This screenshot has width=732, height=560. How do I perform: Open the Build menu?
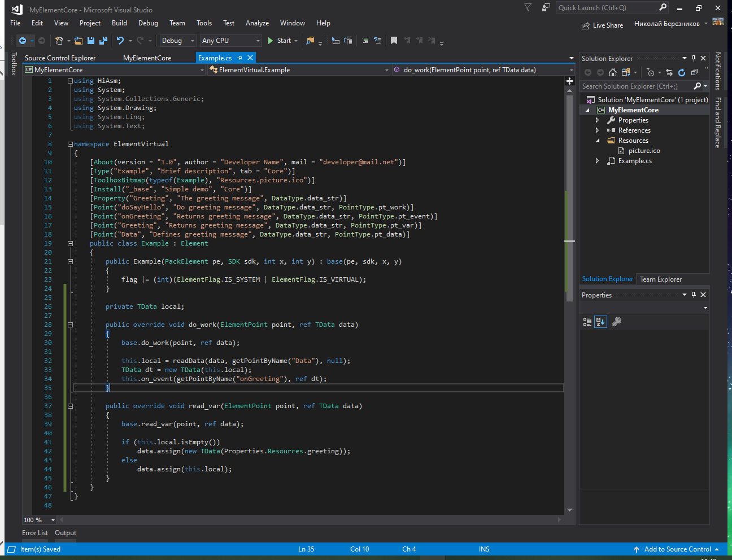119,23
